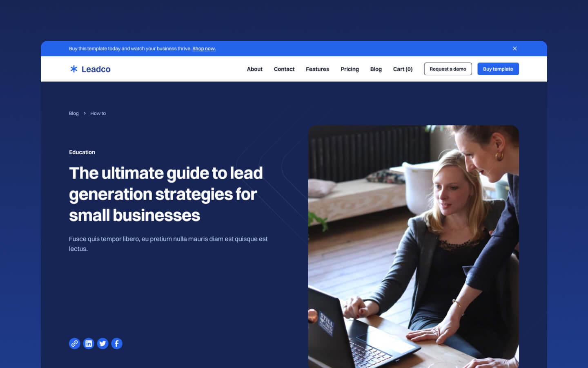Go to the Contact page

pyautogui.click(x=284, y=69)
